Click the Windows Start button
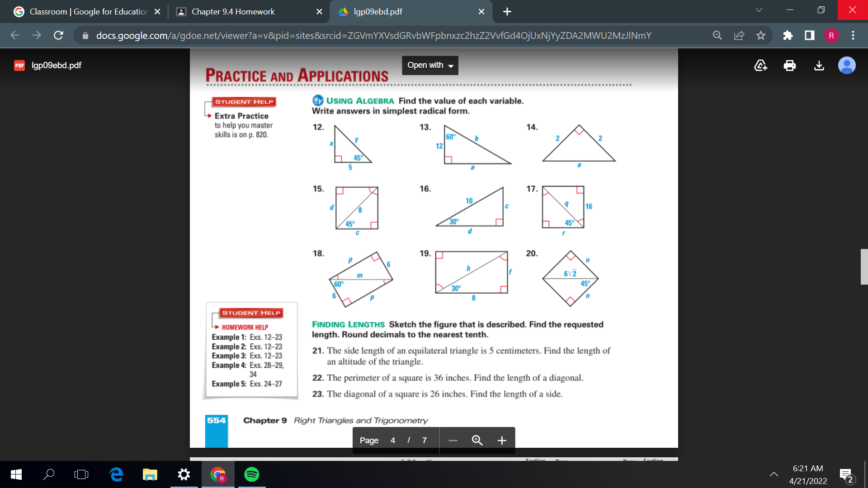Image resolution: width=868 pixels, height=488 pixels. (x=9, y=474)
